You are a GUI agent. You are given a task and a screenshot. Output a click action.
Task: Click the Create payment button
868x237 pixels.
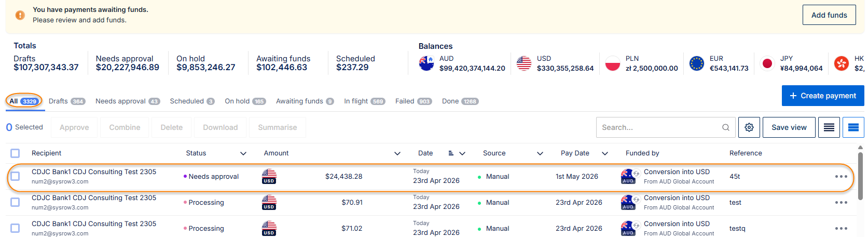(x=823, y=96)
